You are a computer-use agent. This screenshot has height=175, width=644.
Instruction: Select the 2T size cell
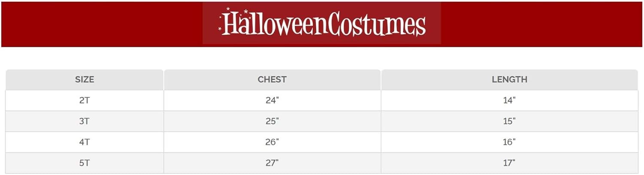tap(85, 100)
